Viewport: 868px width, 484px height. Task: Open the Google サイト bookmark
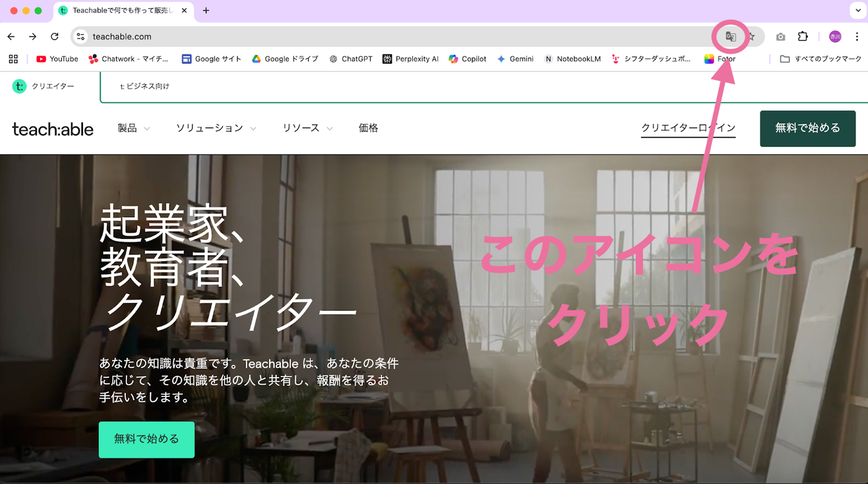tap(211, 59)
